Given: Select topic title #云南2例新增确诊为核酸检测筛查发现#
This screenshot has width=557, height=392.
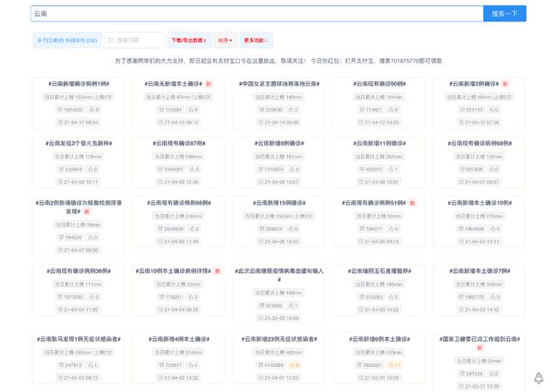Looking at the screenshot, I should [79, 207].
